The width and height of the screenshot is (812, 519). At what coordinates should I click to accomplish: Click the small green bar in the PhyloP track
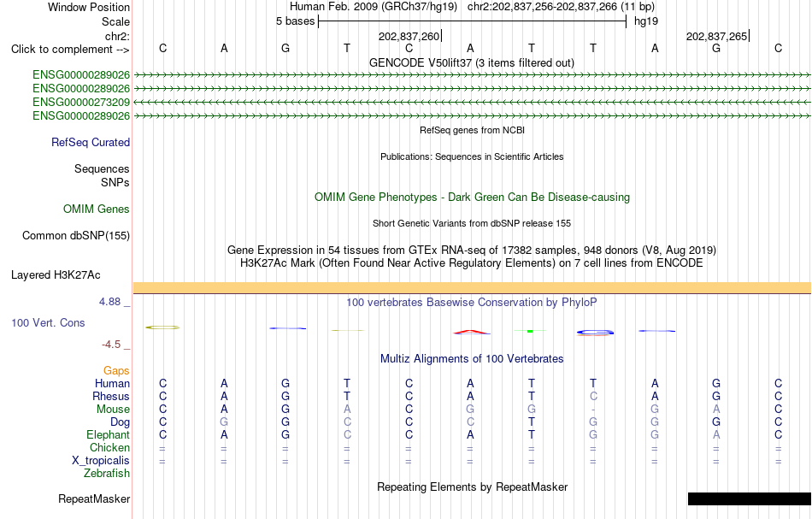530,331
